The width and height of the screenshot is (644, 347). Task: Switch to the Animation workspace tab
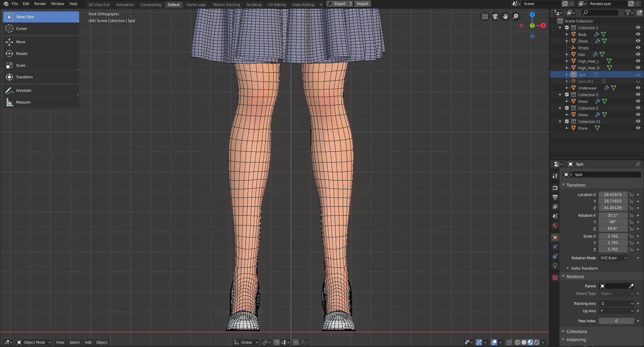coord(125,5)
